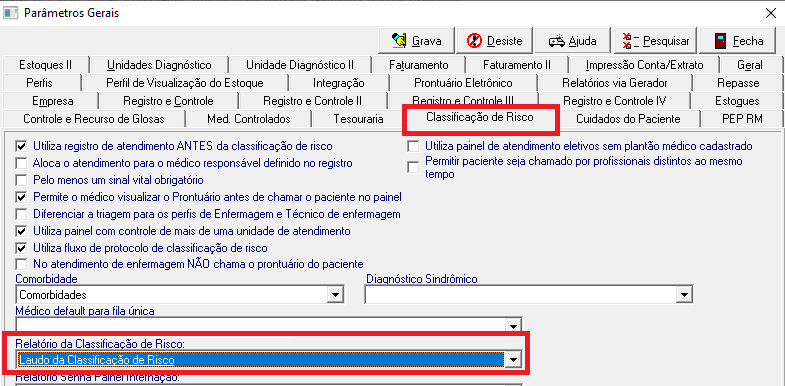Click the Desiste cancel button
785x386 pixels.
coord(494,41)
